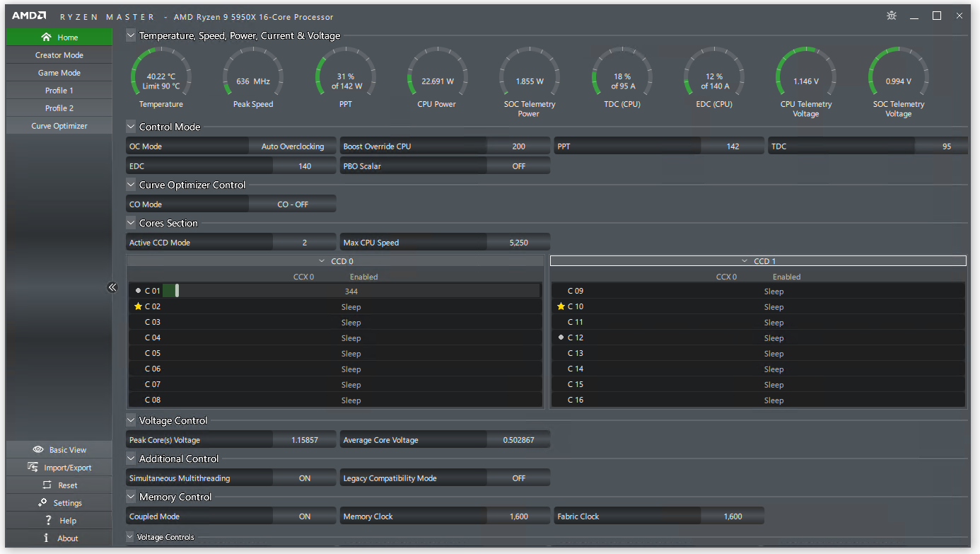Collapse the Cores Section chevron
Viewport: 980px width, 554px height.
tap(131, 223)
